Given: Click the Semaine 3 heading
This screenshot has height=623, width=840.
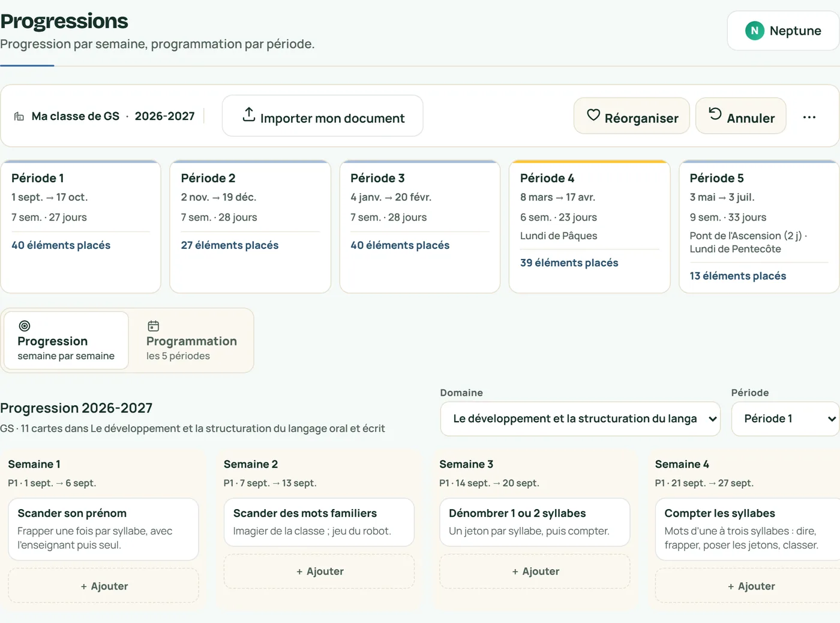Looking at the screenshot, I should 466,464.
